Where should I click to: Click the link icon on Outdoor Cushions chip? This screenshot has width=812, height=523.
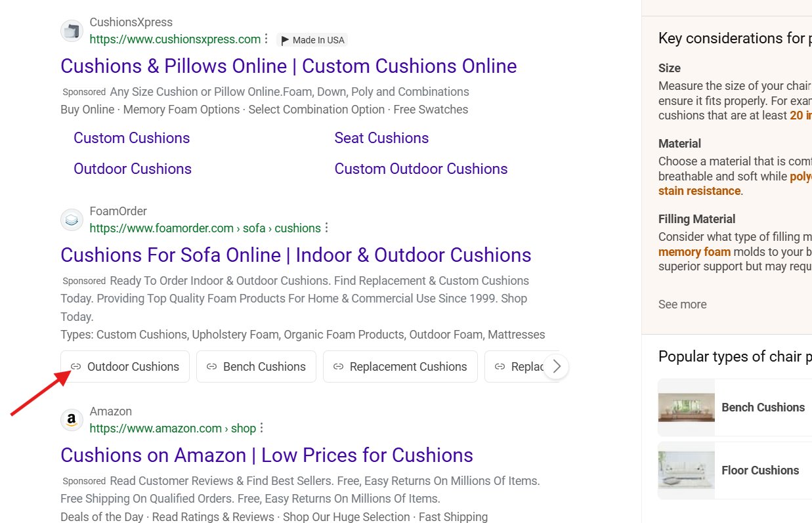click(77, 366)
